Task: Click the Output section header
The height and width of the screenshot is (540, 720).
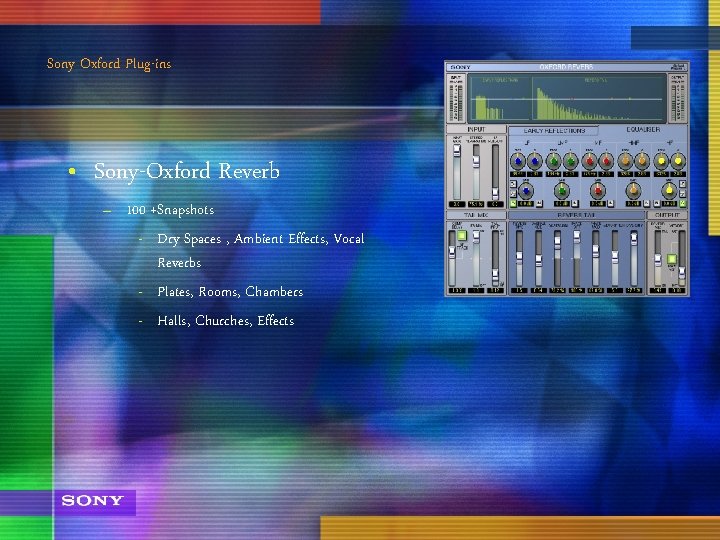Action: pyautogui.click(x=667, y=215)
